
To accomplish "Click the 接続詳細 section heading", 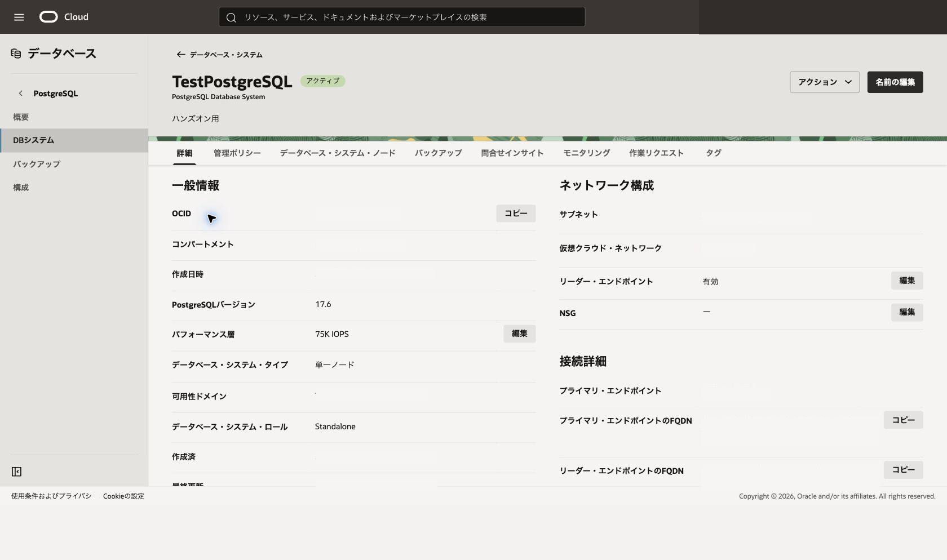I will click(583, 361).
